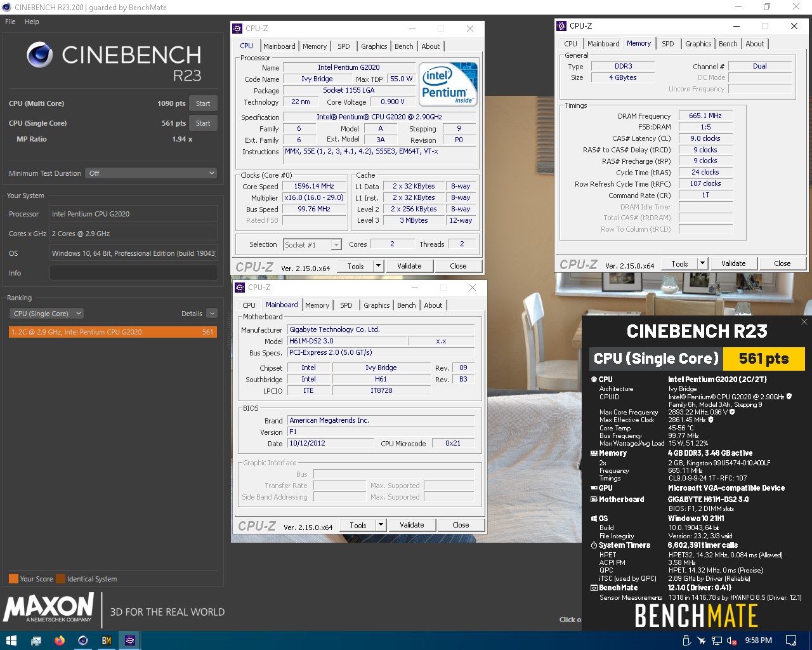The width and height of the screenshot is (812, 650).
Task: Open the Tools dropdown arrow in the Mainboard window
Action: coord(381,525)
